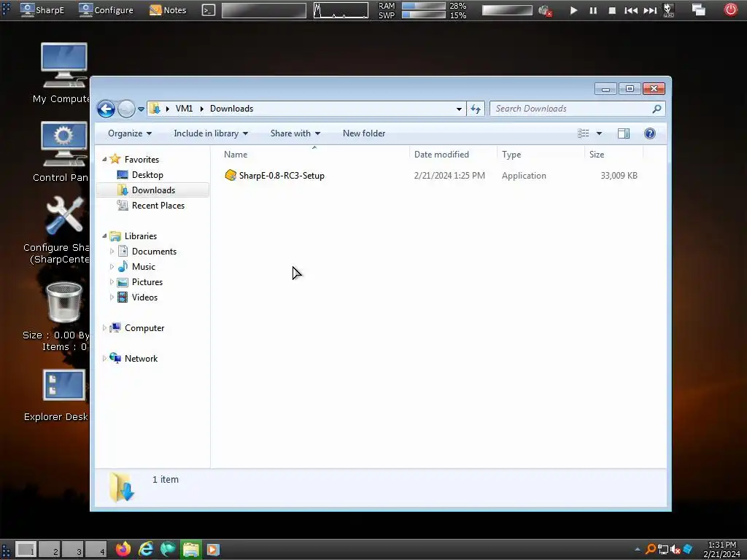This screenshot has height=560, width=747.
Task: Expand the Documents library
Action: click(x=112, y=251)
